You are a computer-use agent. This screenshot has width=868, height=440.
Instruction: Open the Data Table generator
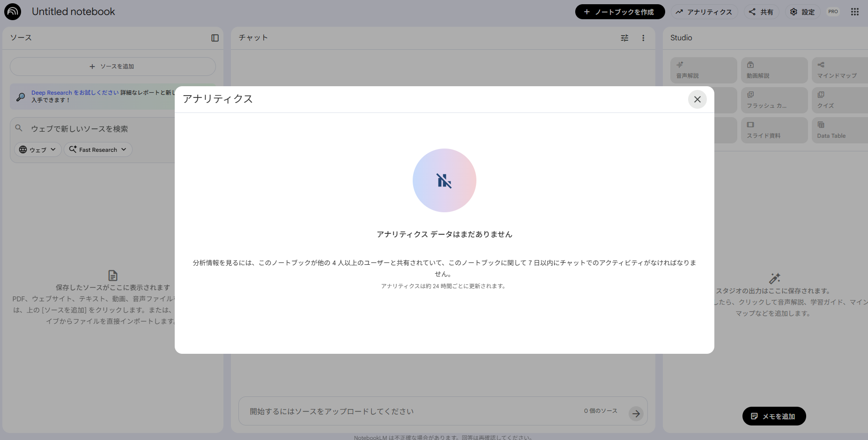841,130
